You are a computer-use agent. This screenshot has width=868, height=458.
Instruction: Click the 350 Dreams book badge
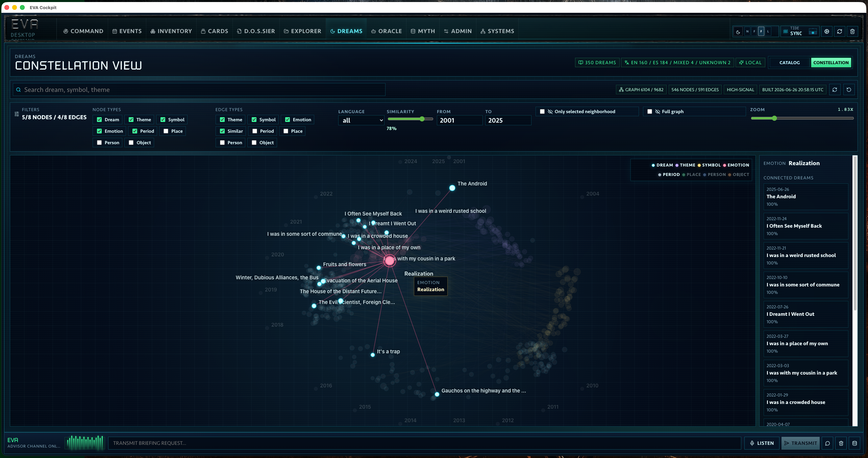point(597,62)
